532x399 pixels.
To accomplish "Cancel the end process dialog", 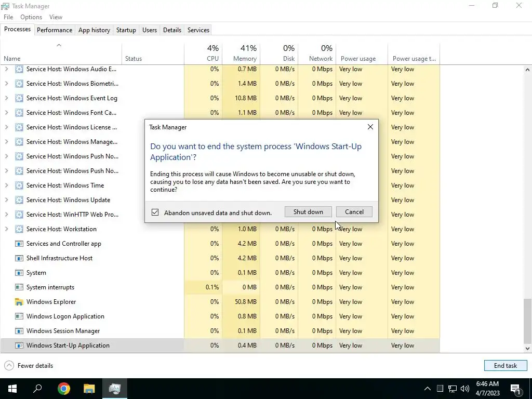I will pos(354,212).
